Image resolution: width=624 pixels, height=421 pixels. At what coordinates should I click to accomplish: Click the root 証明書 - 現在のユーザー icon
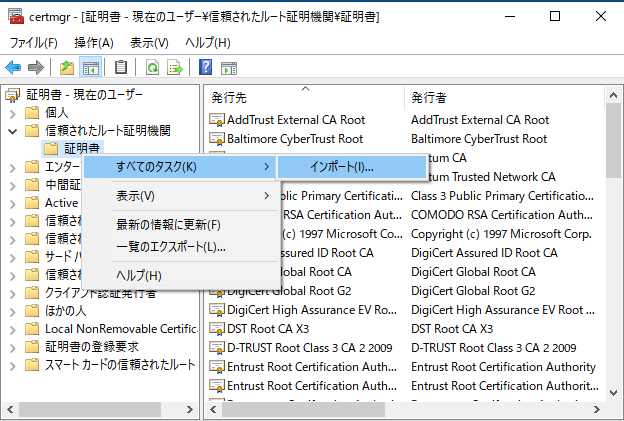pyautogui.click(x=13, y=95)
